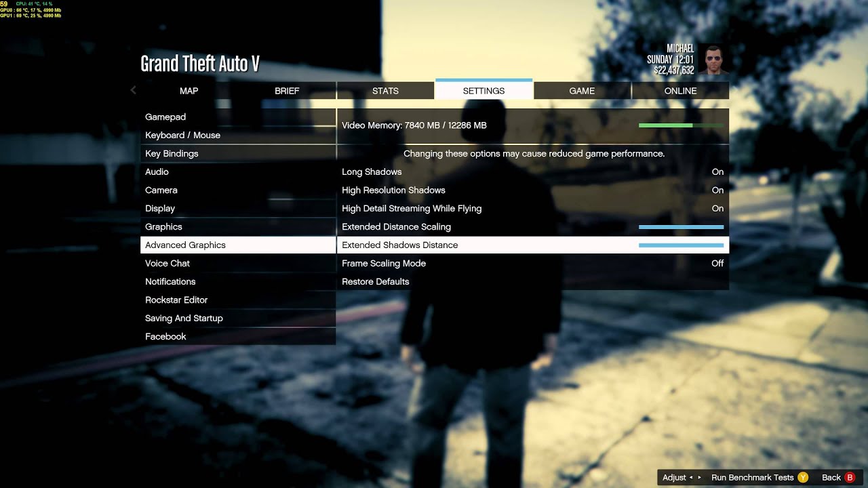
Task: Open Notifications settings
Action: [238, 282]
